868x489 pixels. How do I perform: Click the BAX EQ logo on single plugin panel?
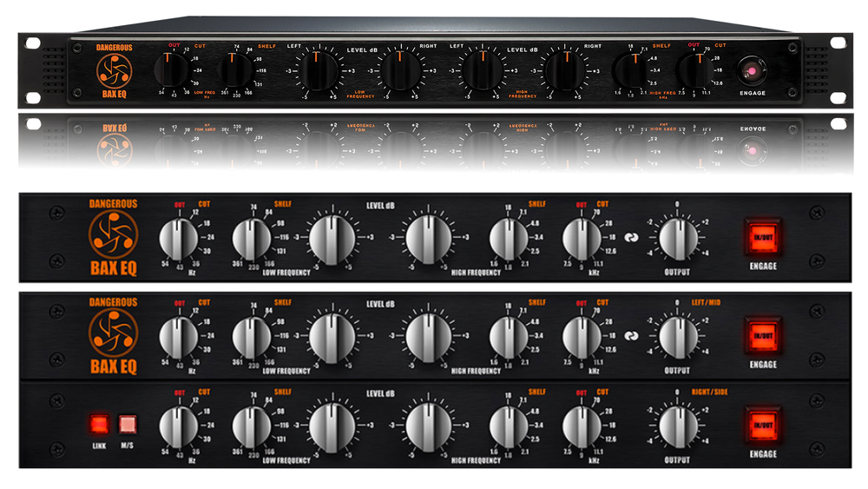(x=114, y=237)
